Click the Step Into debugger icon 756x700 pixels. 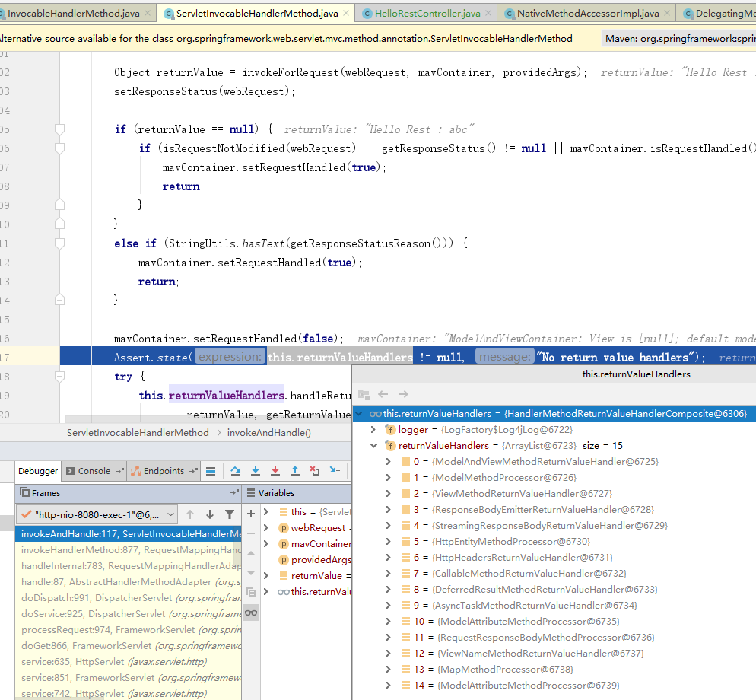tap(256, 472)
